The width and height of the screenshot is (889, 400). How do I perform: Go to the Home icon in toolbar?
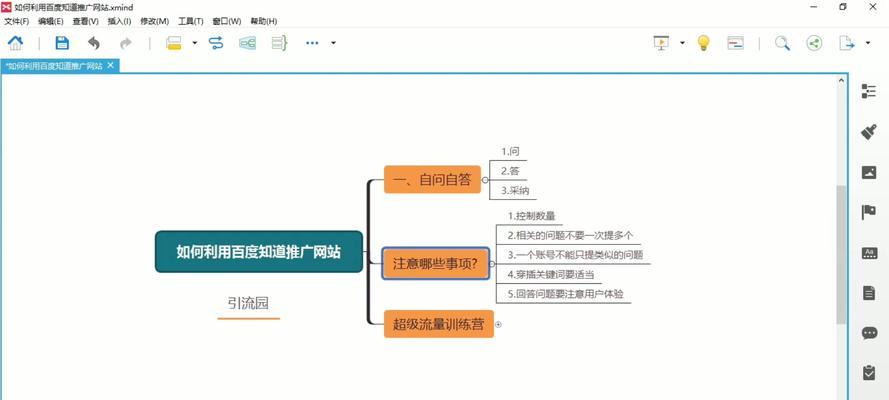[15, 43]
